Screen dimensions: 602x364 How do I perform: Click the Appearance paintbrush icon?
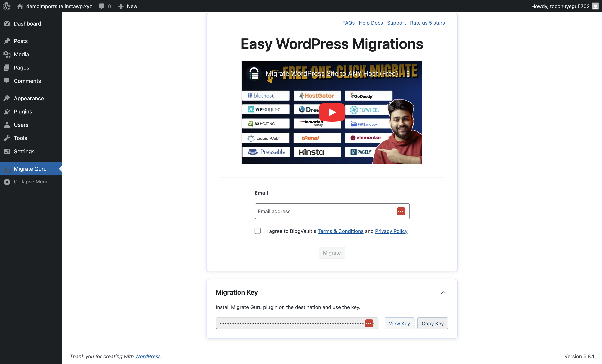(7, 98)
